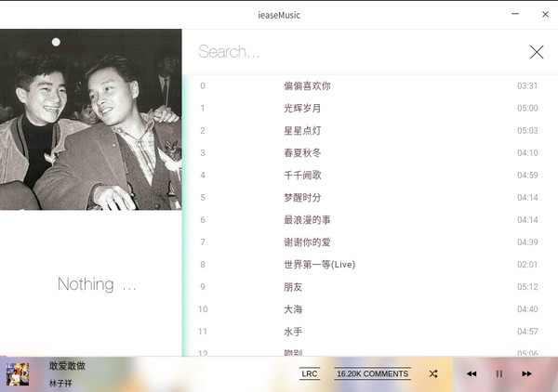Close the search panel with X icon
Viewport: 558px width, 392px height.
point(537,52)
